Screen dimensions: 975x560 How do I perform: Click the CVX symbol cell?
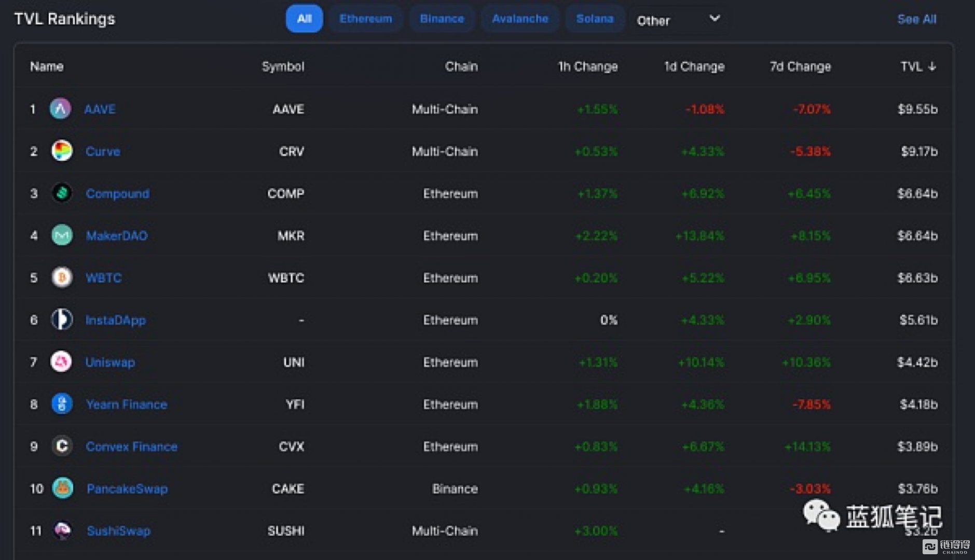point(291,446)
